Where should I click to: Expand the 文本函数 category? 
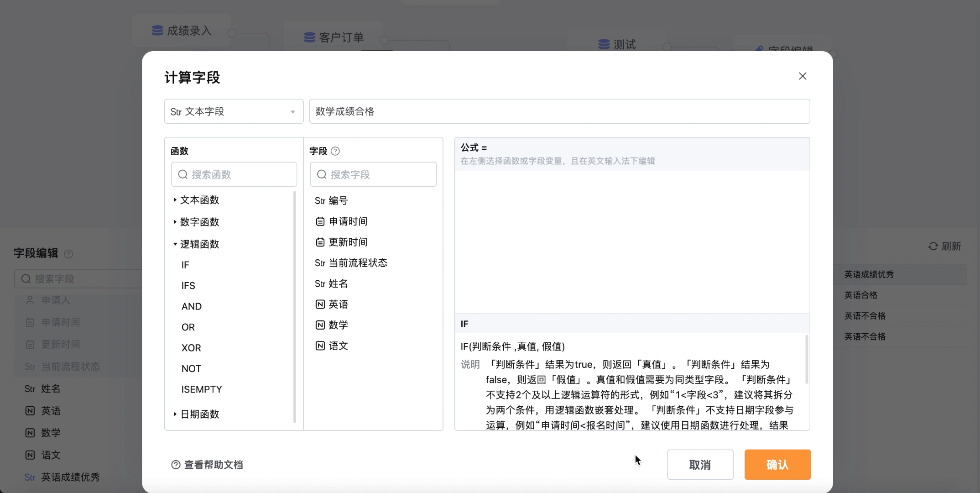(199, 200)
